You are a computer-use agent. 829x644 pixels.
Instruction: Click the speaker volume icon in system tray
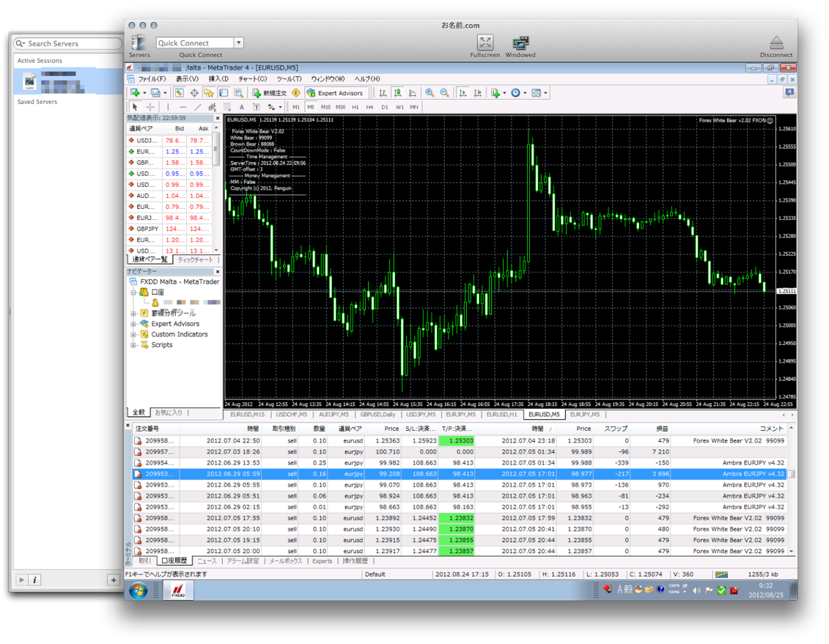click(x=696, y=590)
